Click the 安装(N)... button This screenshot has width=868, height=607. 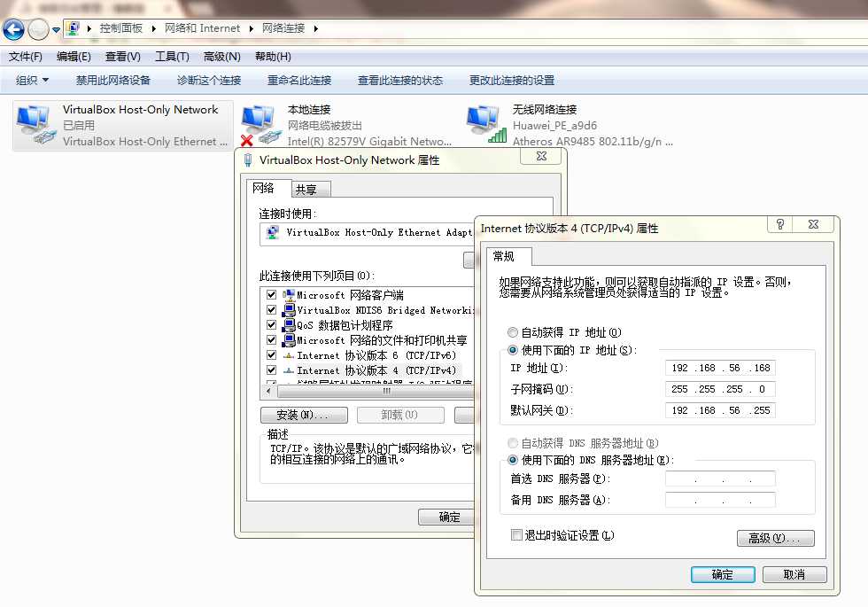tap(304, 415)
